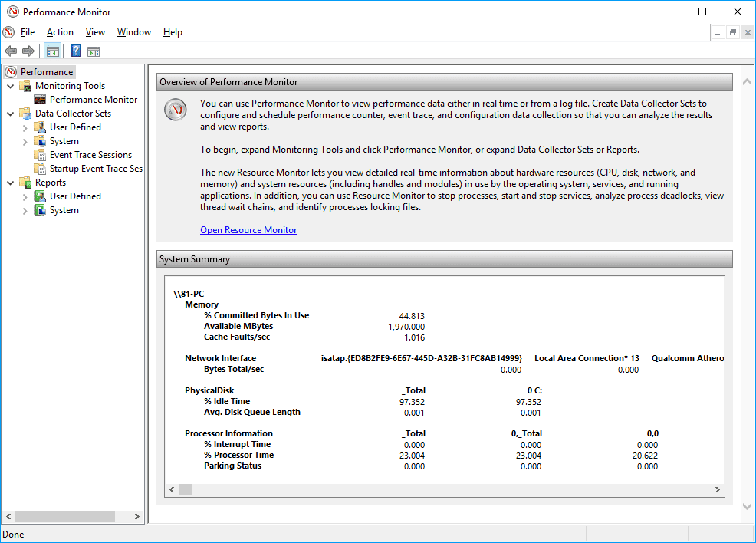This screenshot has width=756, height=543.
Task: Expand System under Reports
Action: (x=25, y=211)
